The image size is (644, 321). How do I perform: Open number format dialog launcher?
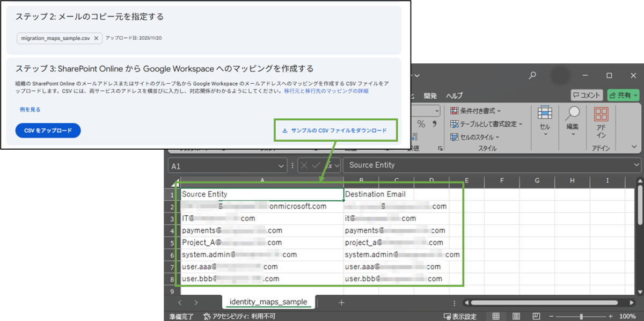440,148
